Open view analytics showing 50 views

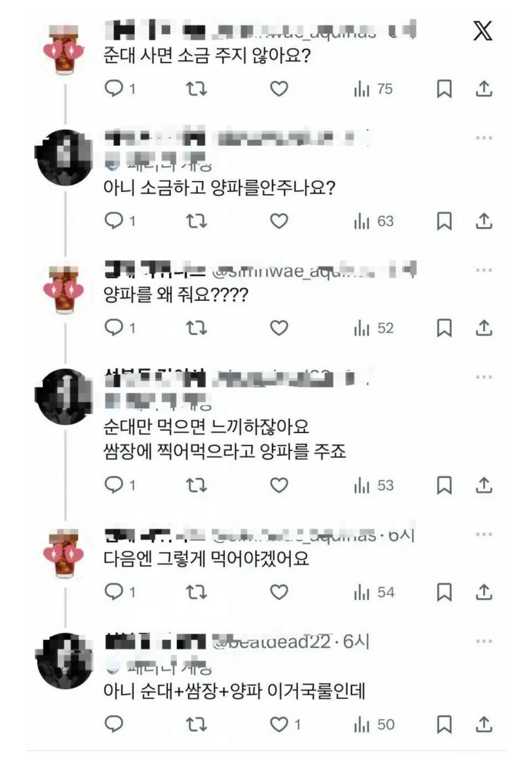tap(374, 724)
